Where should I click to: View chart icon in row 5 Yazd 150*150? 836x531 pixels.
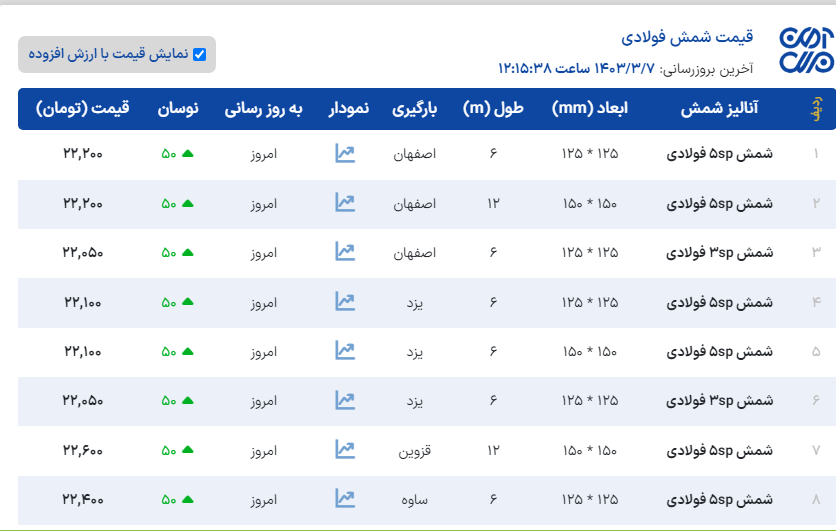click(345, 351)
